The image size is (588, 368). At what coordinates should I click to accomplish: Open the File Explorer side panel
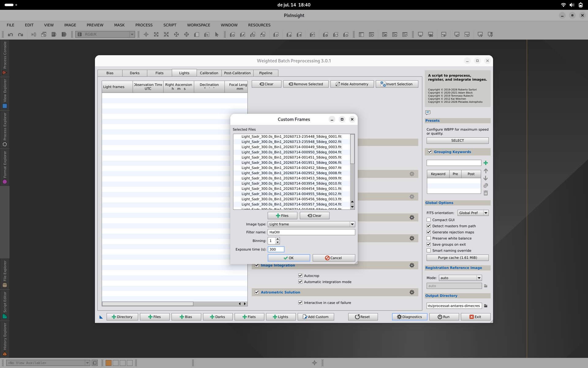click(x=5, y=274)
